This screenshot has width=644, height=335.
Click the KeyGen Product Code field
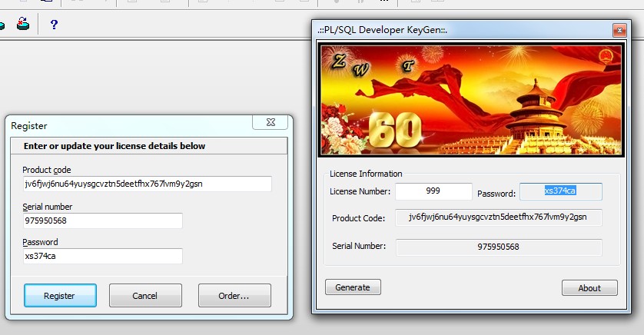pos(498,217)
